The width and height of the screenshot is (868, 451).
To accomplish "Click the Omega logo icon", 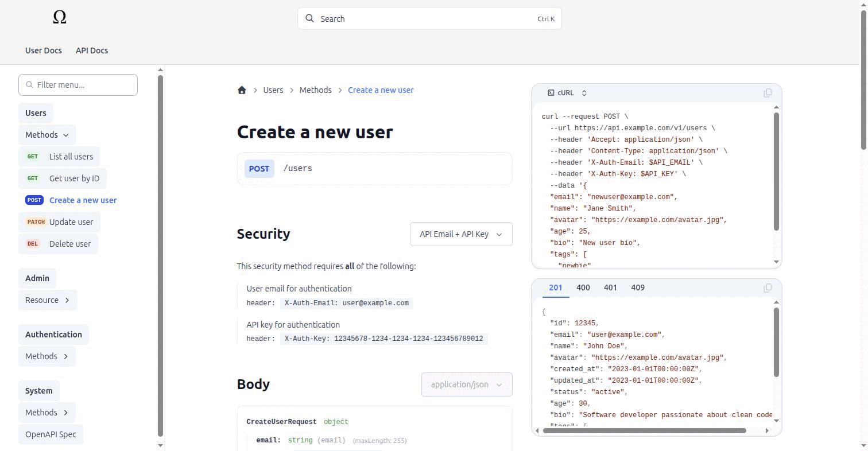I will coord(60,17).
